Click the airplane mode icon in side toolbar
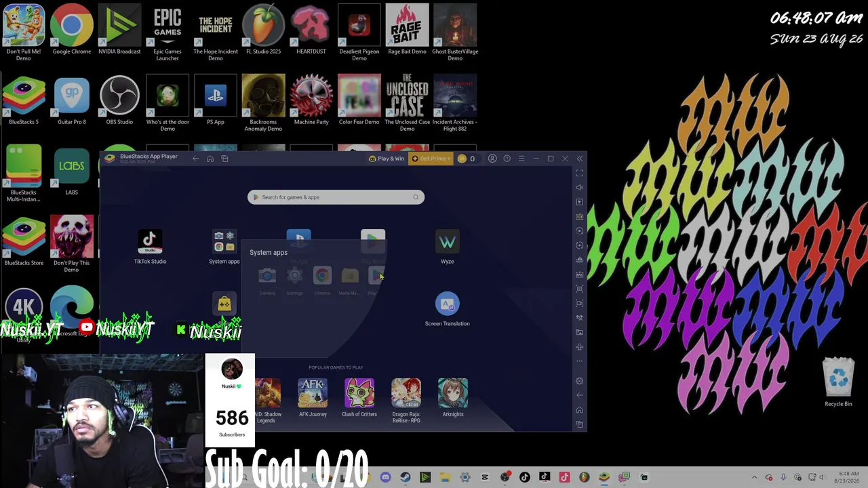The height and width of the screenshot is (488, 868). tap(579, 347)
